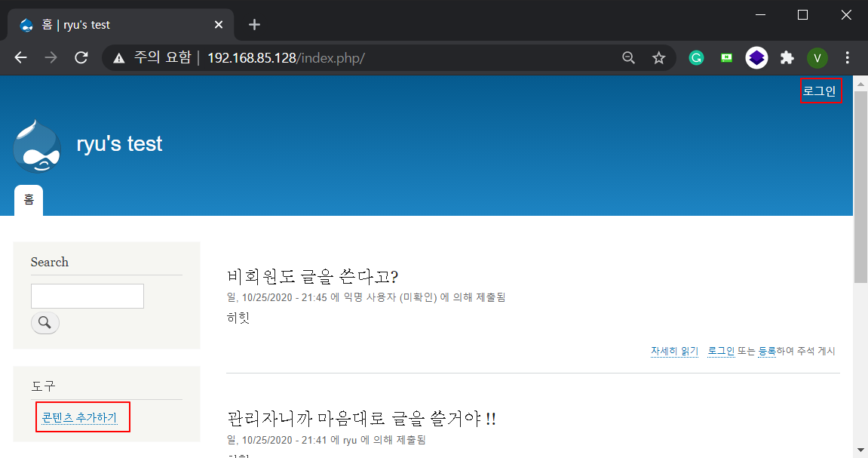Open the zoom magnifier icon in address bar
868x458 pixels.
tap(628, 57)
